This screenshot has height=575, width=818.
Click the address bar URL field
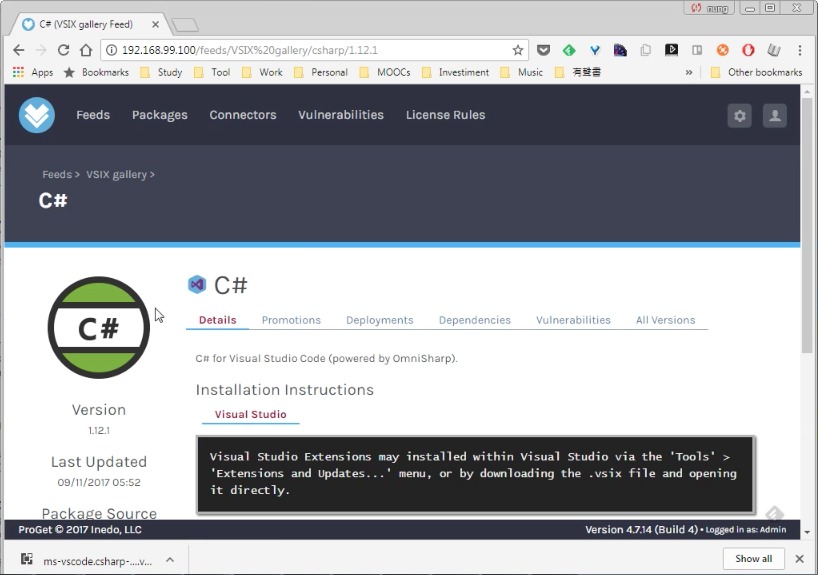313,50
